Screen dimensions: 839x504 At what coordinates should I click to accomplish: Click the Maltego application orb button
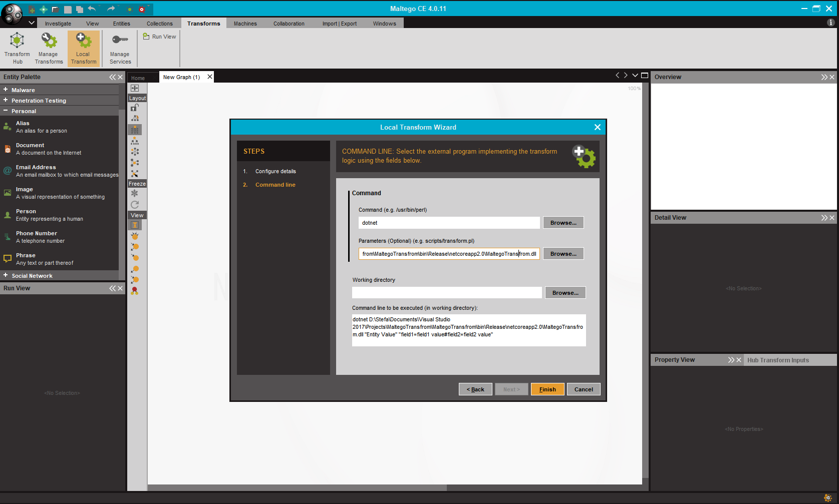coord(12,14)
